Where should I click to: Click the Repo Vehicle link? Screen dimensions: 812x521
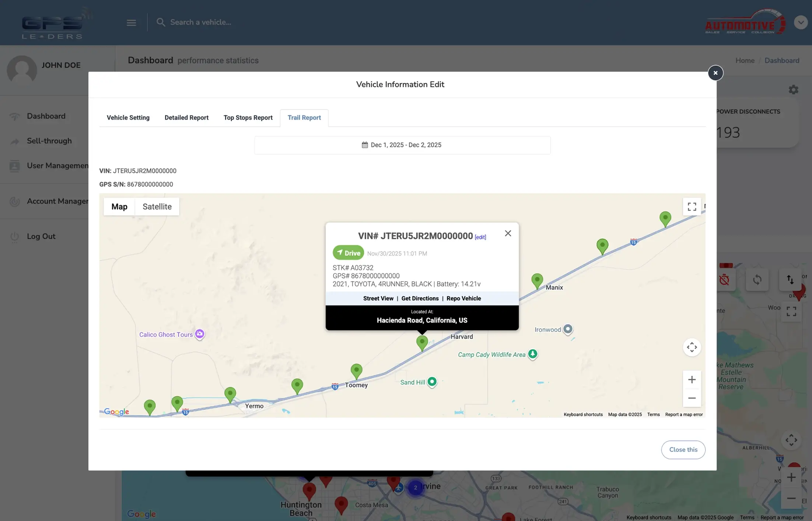(x=463, y=298)
